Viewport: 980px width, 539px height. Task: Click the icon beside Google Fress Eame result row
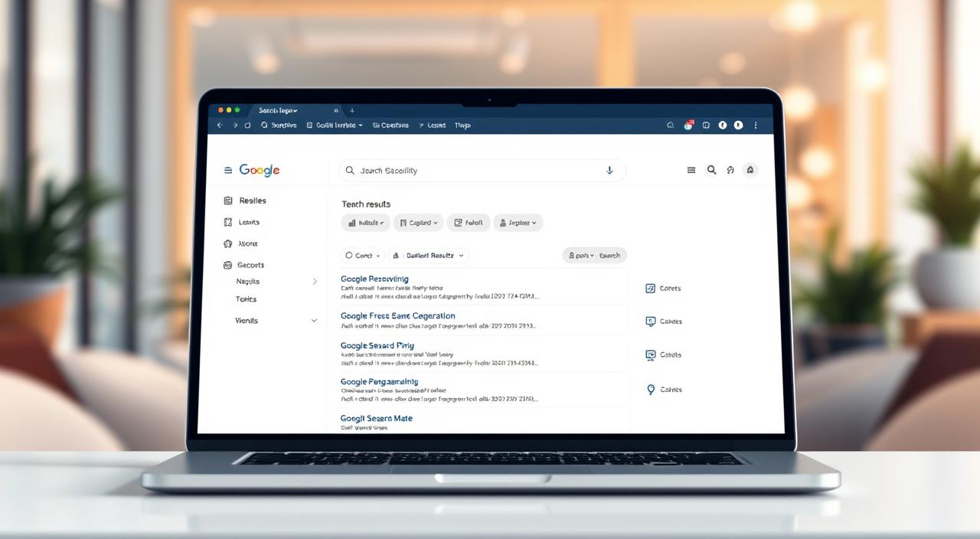[650, 322]
